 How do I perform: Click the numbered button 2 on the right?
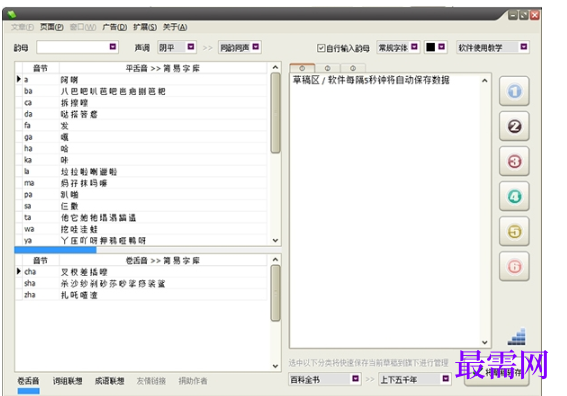(514, 126)
